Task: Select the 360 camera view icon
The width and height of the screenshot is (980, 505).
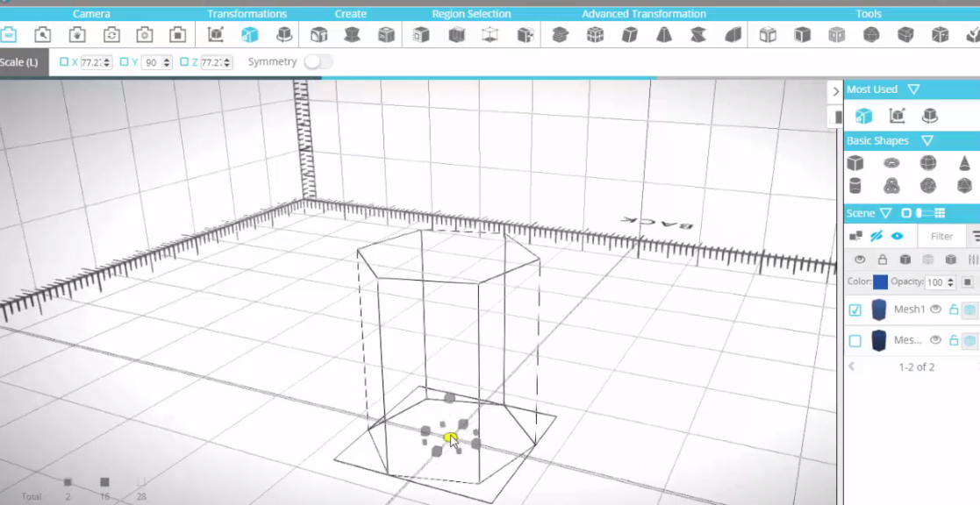Action: [x=9, y=35]
